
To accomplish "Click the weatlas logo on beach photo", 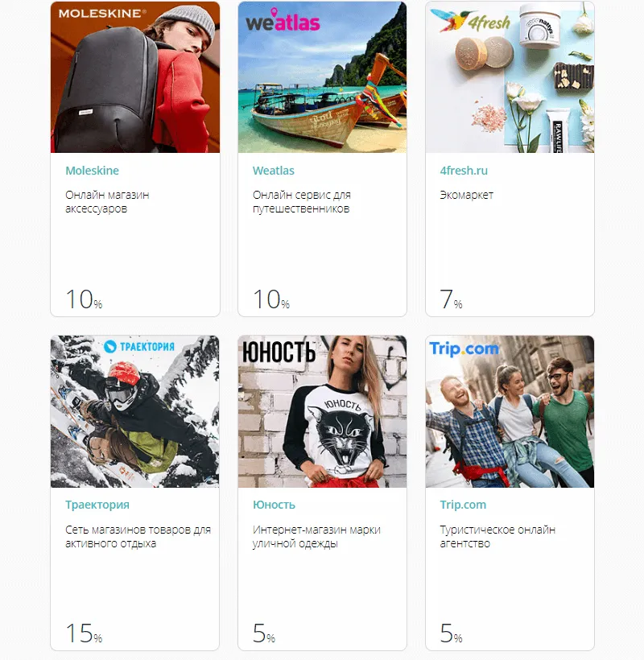I will [283, 21].
